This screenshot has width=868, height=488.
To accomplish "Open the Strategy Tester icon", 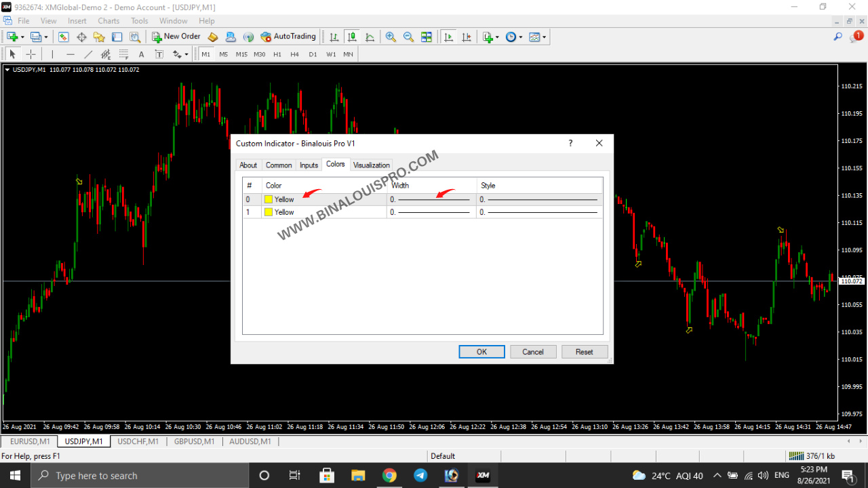I will (135, 37).
